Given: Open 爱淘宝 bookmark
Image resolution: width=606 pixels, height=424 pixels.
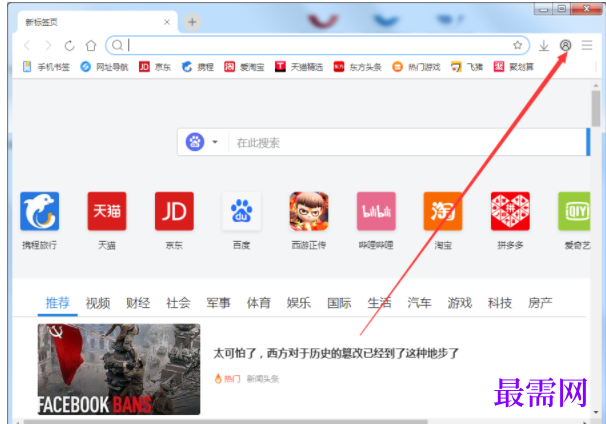Looking at the screenshot, I should tap(244, 67).
